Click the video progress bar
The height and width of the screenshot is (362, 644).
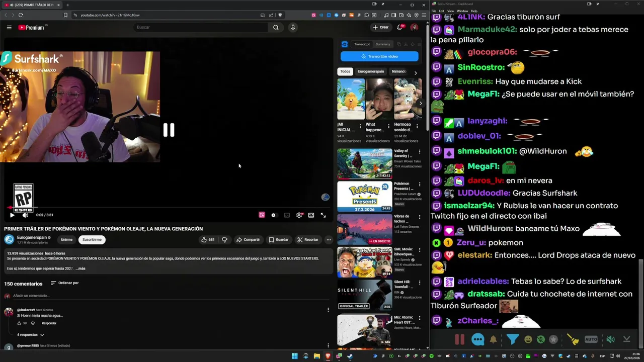coord(169,207)
